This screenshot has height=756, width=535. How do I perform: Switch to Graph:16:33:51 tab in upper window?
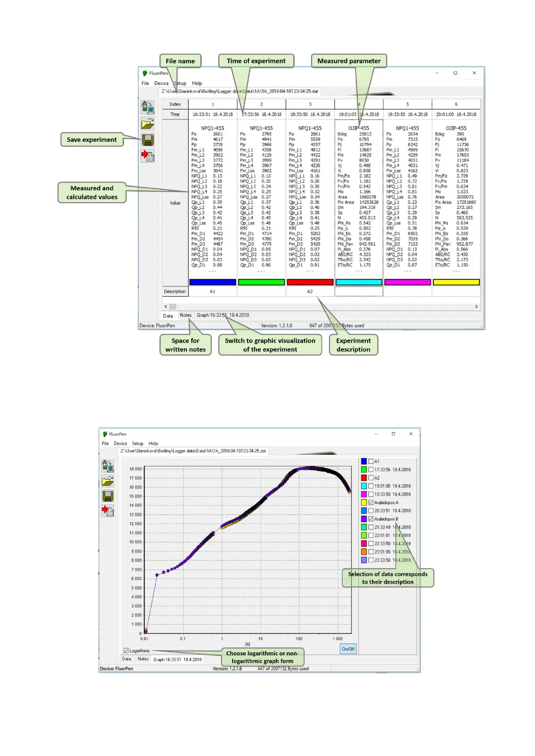pyautogui.click(x=223, y=315)
